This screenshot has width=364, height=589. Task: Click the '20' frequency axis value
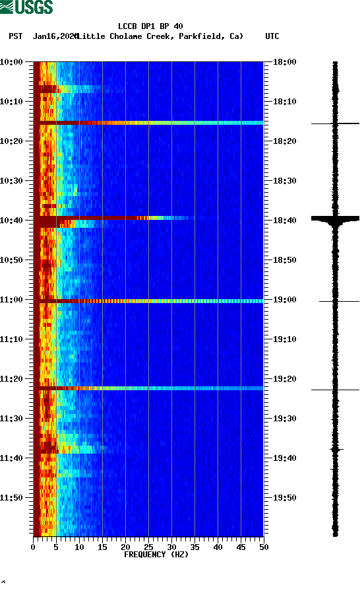click(125, 547)
